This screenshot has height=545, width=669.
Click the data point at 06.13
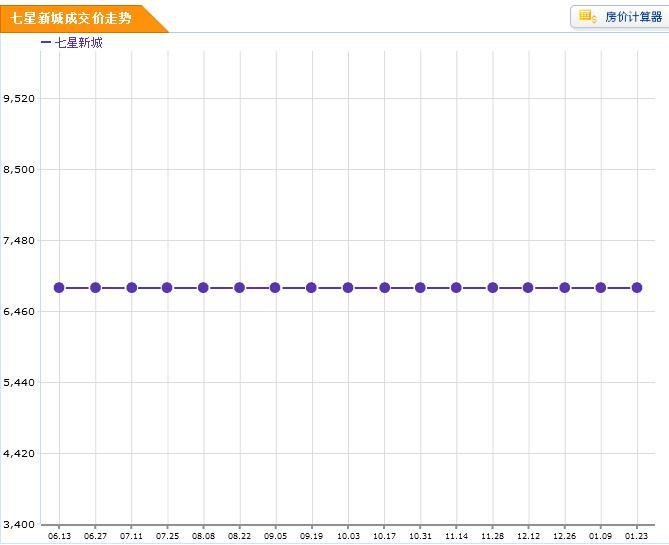point(59,288)
